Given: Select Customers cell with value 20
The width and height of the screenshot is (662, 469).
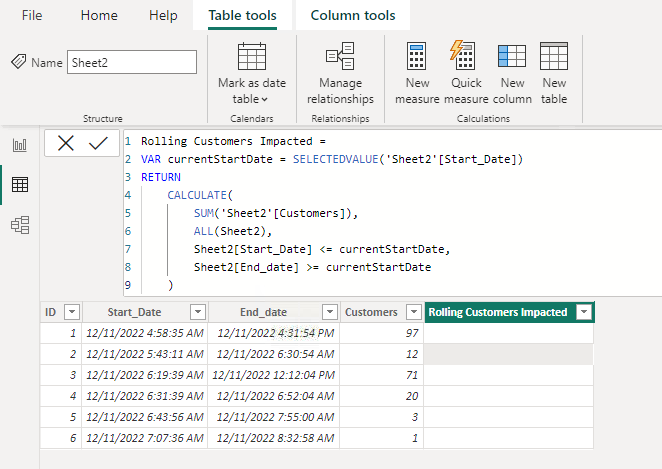Looking at the screenshot, I should [x=382, y=396].
